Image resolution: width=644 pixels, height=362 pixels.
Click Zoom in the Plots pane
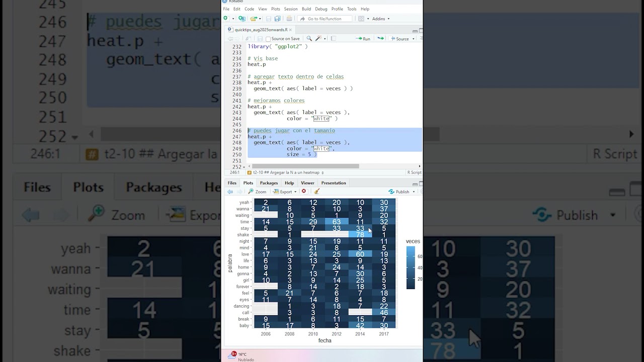point(257,192)
